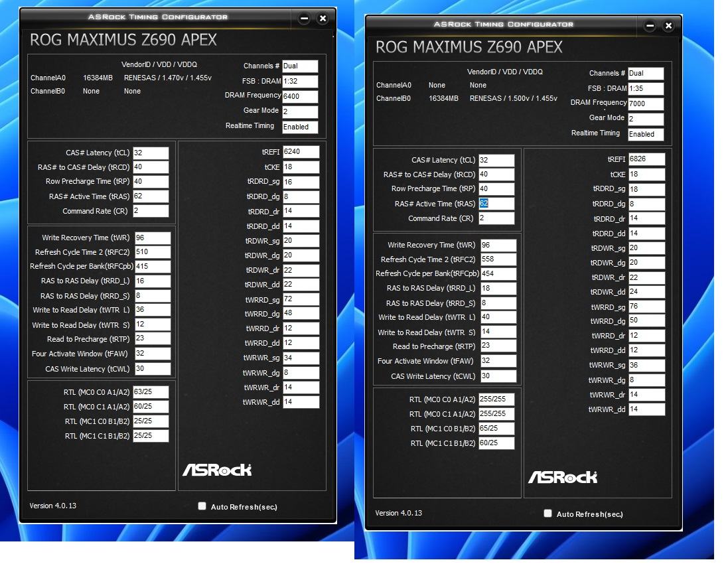Screen dimensions: 728x564
Task: Close the right Timing Configurator window
Action: pos(668,26)
